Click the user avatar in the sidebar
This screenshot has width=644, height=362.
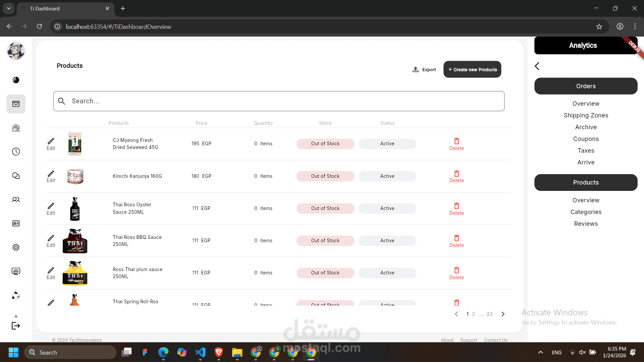(16, 51)
